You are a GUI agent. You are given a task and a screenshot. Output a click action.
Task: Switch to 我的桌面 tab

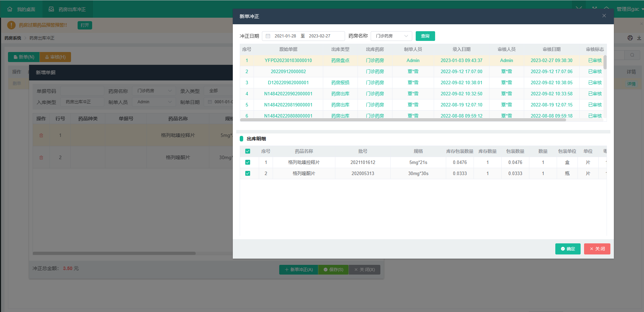[21, 9]
